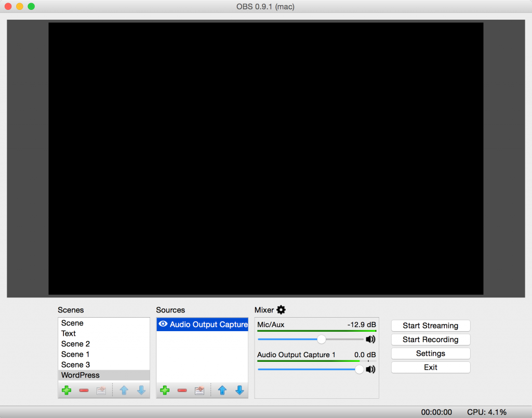The image size is (532, 418).
Task: Select the scene named Scene
Action: [104, 323]
